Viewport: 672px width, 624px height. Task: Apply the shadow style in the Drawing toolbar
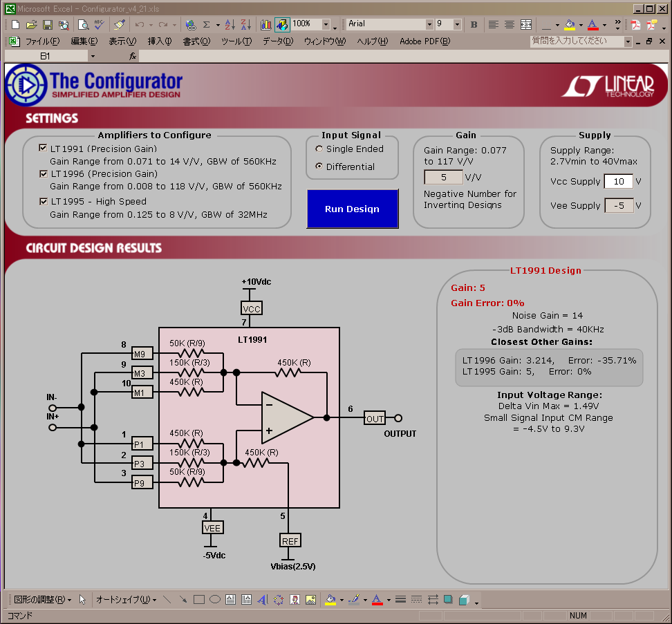[x=448, y=600]
